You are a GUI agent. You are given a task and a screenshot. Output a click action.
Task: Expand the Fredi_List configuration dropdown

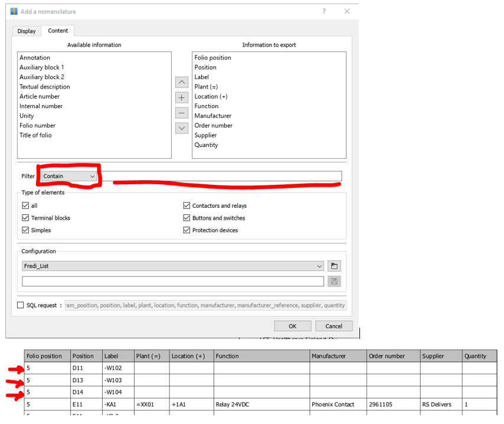click(x=172, y=266)
